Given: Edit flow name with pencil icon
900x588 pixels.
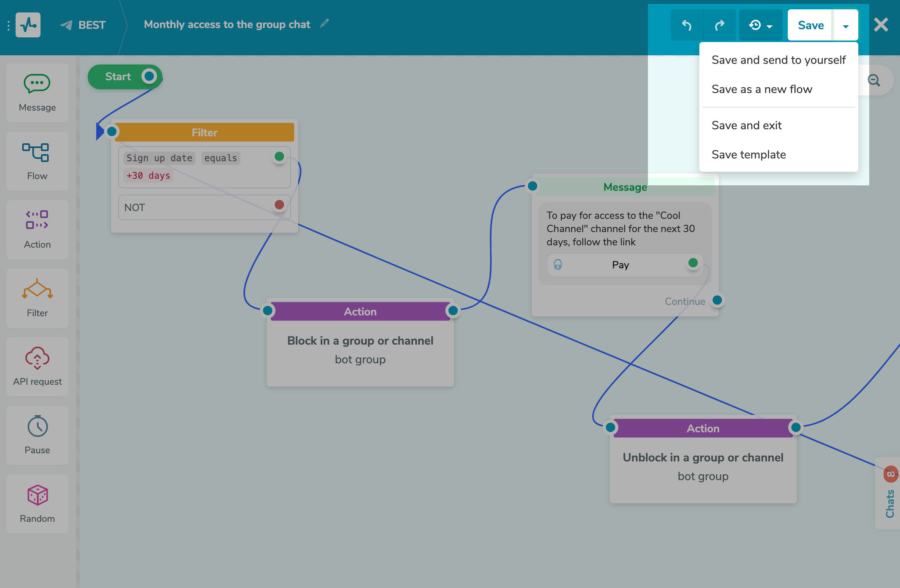Looking at the screenshot, I should point(324,24).
